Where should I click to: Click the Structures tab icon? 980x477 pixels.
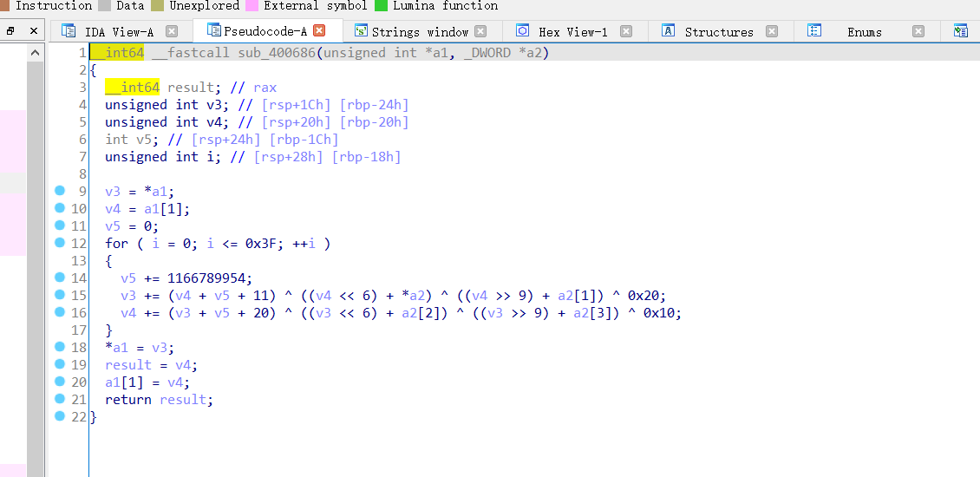(x=668, y=31)
